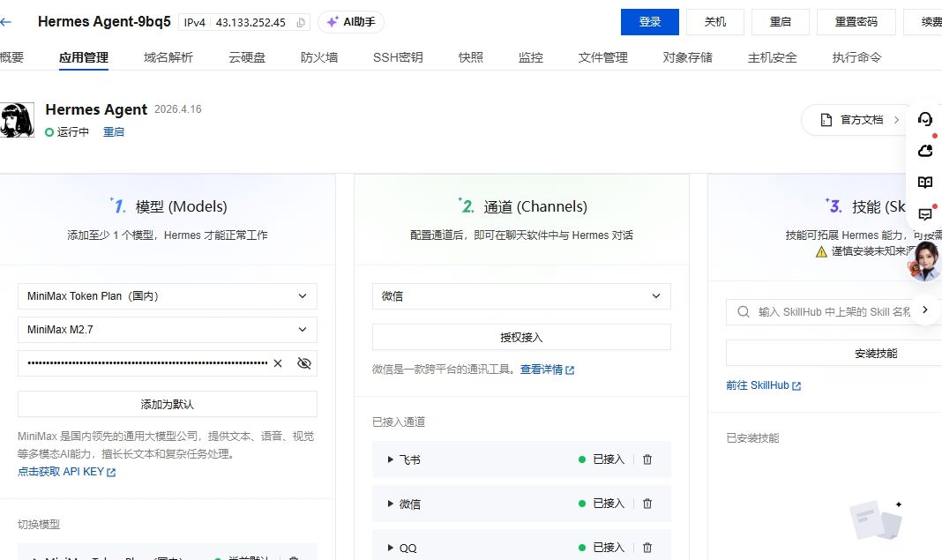Click the 已接入通道 section label
This screenshot has height=560, width=942.
point(399,422)
